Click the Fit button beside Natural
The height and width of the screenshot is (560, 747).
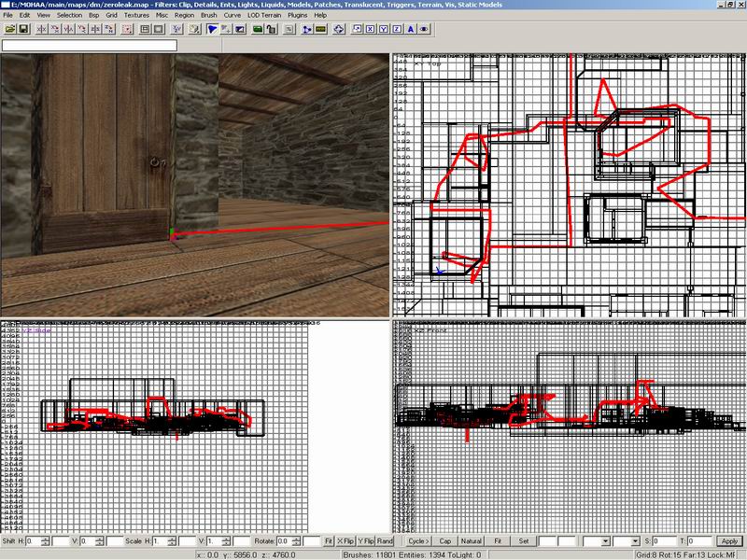(x=498, y=541)
